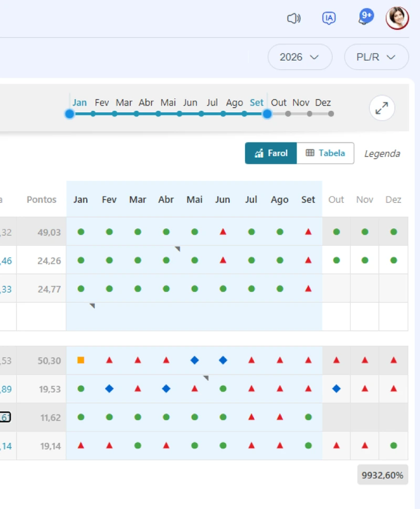Viewport: 420px width, 509px height.
Task: Select Set end handle on month slider
Action: (x=267, y=114)
